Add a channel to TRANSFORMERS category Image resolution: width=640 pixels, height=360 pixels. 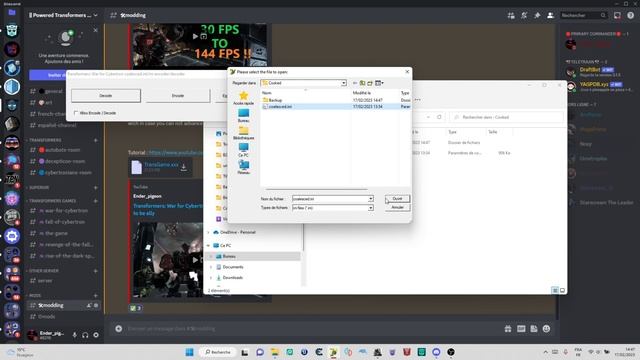point(96,140)
